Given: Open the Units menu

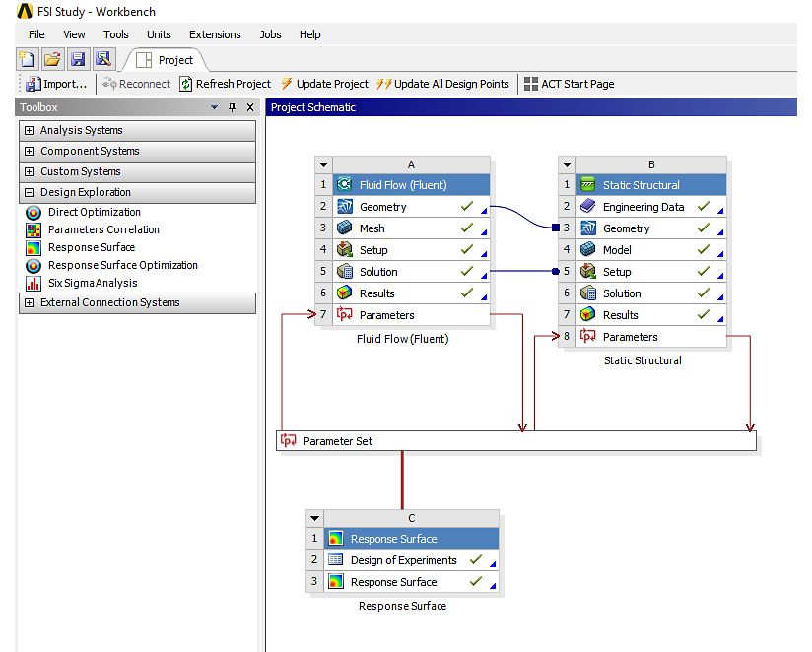Looking at the screenshot, I should [x=159, y=34].
